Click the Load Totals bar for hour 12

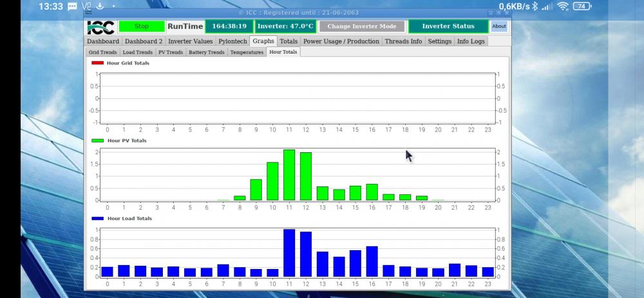tap(306, 254)
